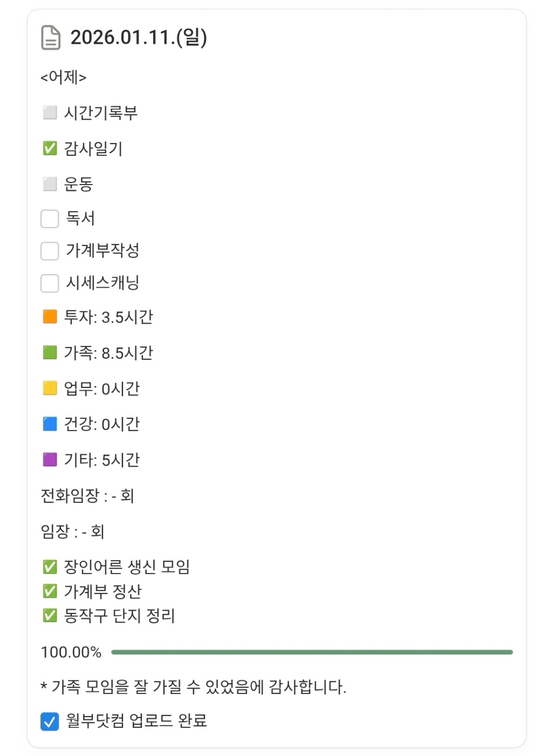Screen dimensions: 553x756
Task: Click the yellow square next to 업무
Action: (50, 389)
